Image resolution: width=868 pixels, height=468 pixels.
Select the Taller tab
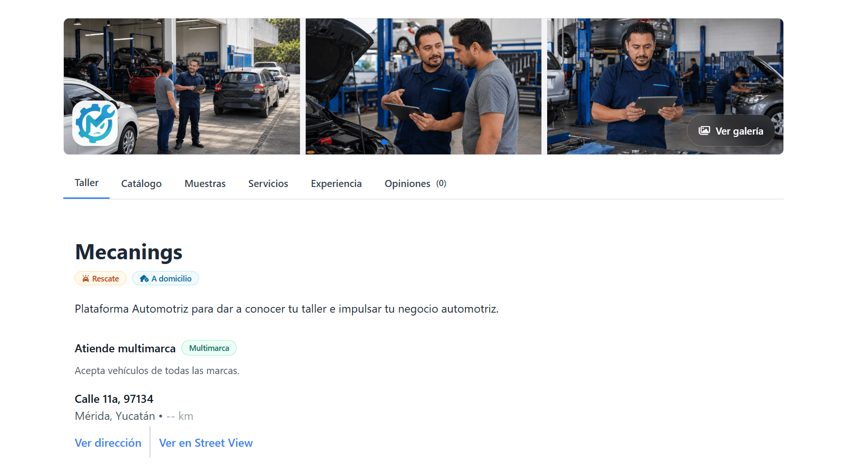point(86,183)
